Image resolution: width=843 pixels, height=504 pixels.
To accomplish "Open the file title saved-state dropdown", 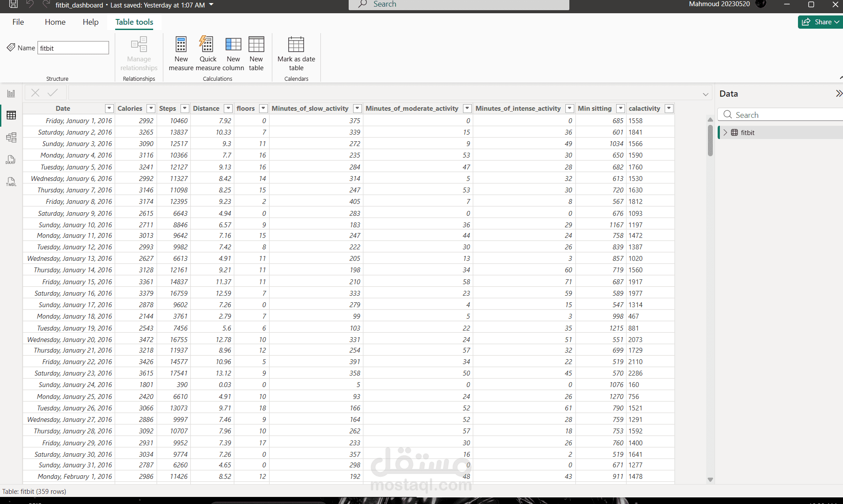I will click(x=211, y=5).
